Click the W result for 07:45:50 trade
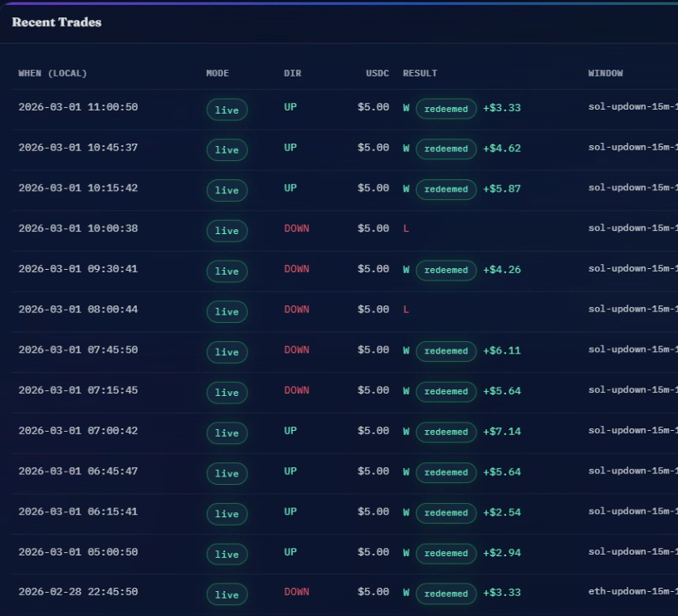The image size is (678, 616). click(406, 350)
